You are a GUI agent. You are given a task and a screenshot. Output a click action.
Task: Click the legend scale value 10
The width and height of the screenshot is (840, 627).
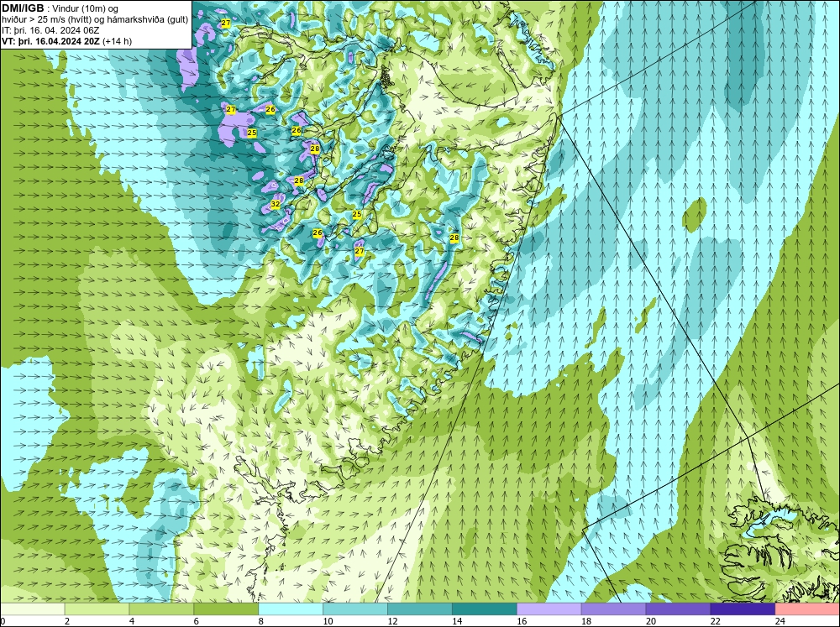click(328, 621)
